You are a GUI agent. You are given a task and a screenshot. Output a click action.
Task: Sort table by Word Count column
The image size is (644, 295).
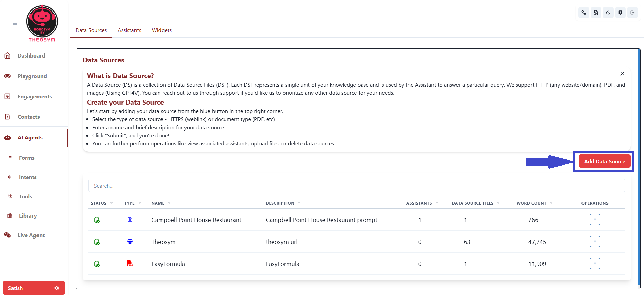tap(535, 203)
